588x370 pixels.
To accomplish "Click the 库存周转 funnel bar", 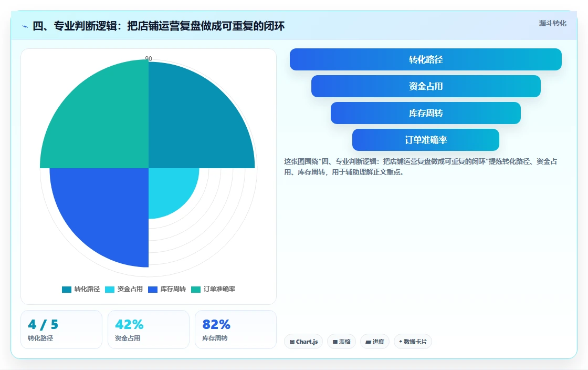I will [x=426, y=113].
